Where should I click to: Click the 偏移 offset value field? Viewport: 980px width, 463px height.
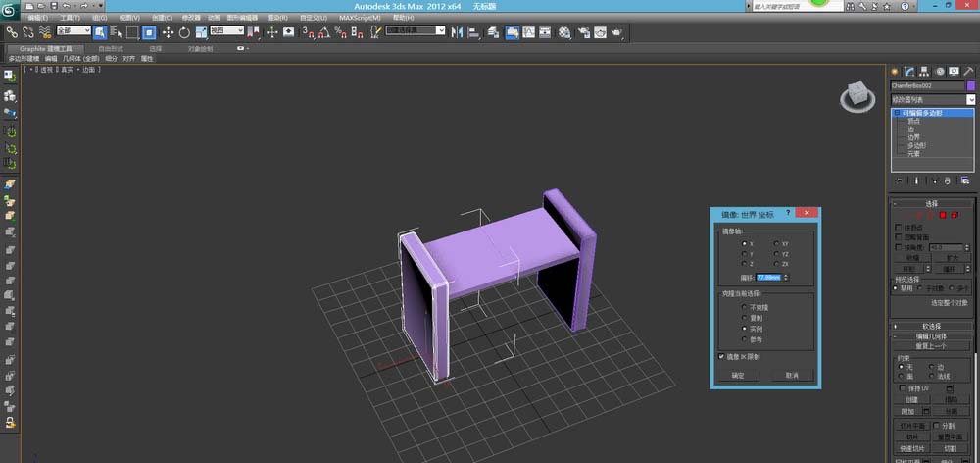pyautogui.click(x=768, y=278)
